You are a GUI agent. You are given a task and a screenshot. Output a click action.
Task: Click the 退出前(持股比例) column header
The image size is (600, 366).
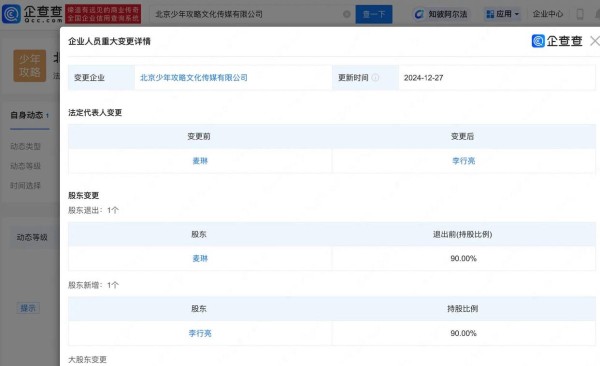pos(462,234)
